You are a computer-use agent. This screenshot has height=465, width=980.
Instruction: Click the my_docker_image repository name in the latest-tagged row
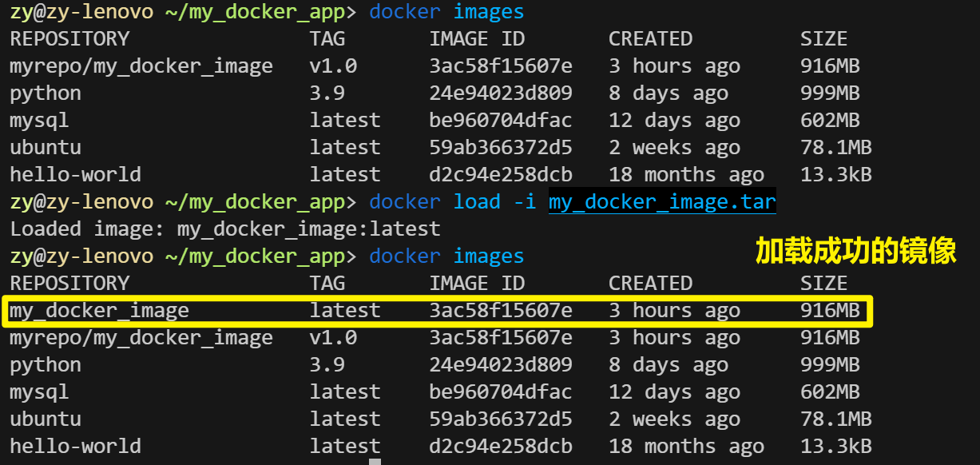tap(100, 311)
